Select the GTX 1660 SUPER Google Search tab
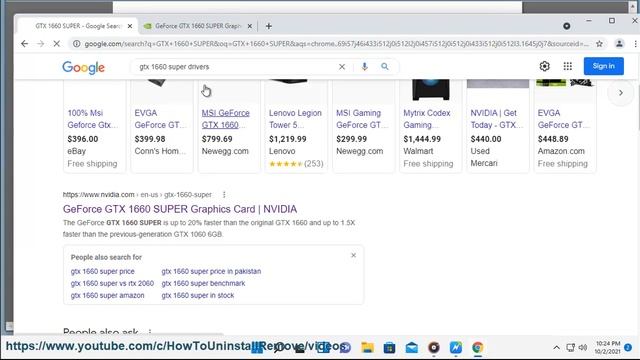This screenshot has height=360, width=640. point(78,26)
